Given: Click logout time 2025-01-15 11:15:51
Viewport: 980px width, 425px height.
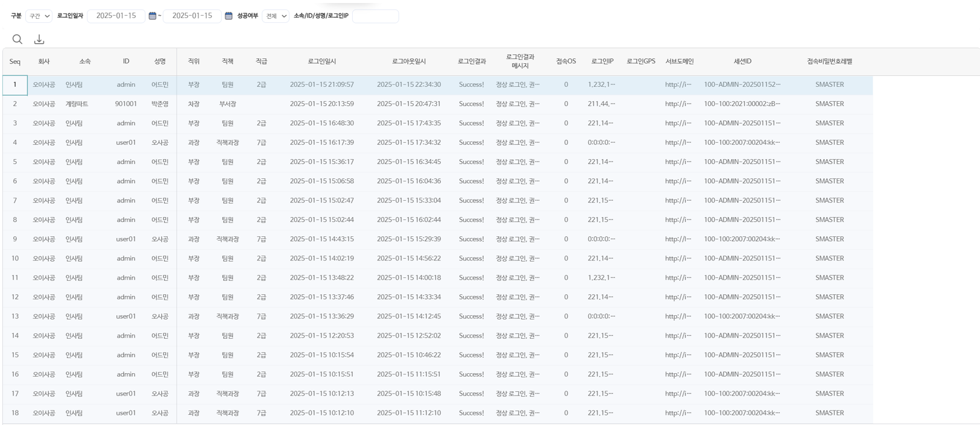Looking at the screenshot, I should tap(409, 374).
